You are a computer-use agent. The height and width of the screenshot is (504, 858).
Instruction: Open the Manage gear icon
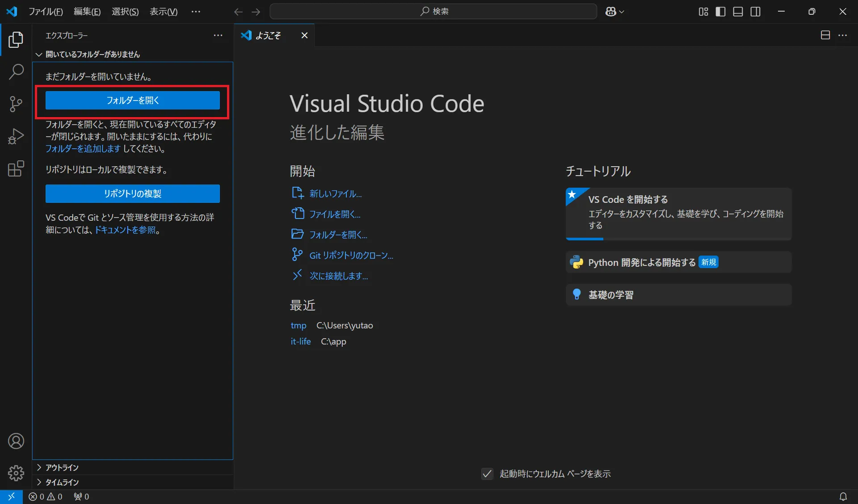pyautogui.click(x=16, y=473)
